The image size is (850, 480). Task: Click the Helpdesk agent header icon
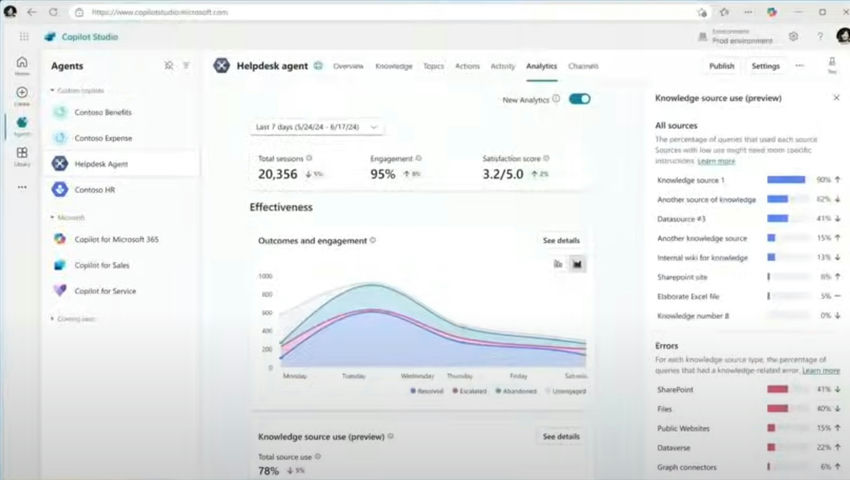(221, 66)
